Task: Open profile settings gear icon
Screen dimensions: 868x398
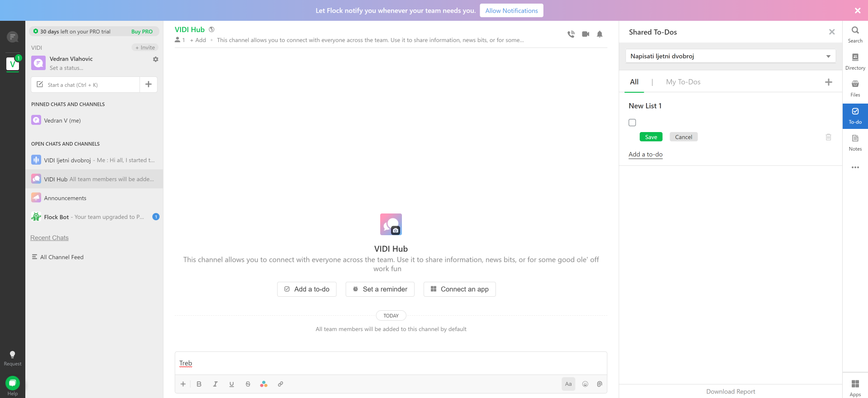Action: 156,59
